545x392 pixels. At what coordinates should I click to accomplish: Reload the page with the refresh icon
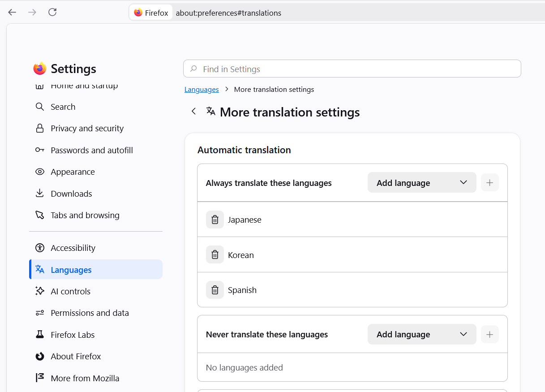click(52, 12)
